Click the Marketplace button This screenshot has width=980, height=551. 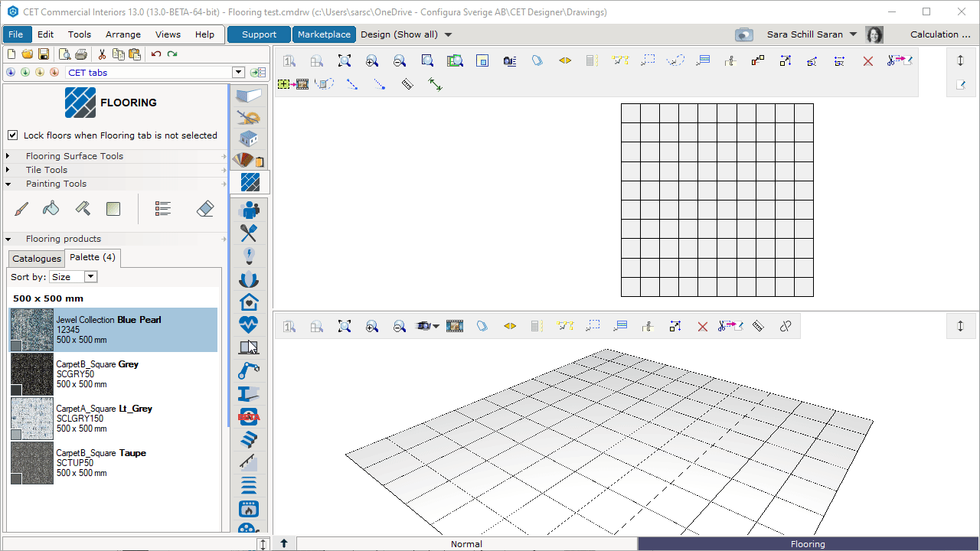(x=324, y=34)
